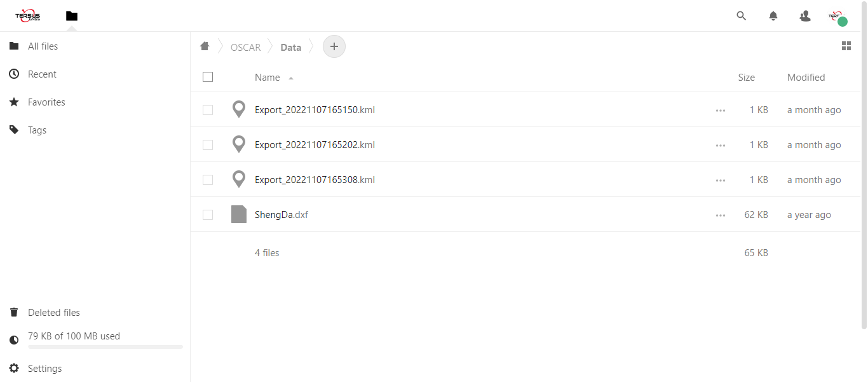Click the storage quota usage bar
868x382 pixels.
click(x=105, y=347)
